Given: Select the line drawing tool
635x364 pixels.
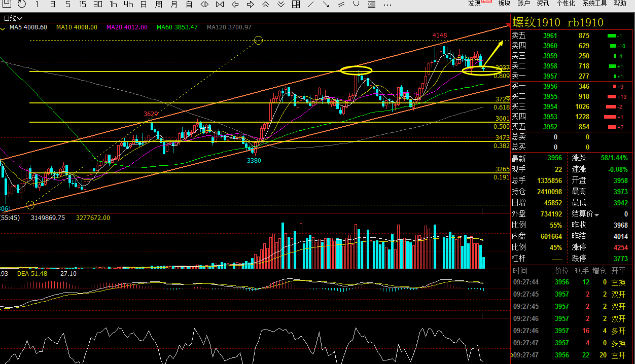Looking at the screenshot, I should (x=311, y=4).
